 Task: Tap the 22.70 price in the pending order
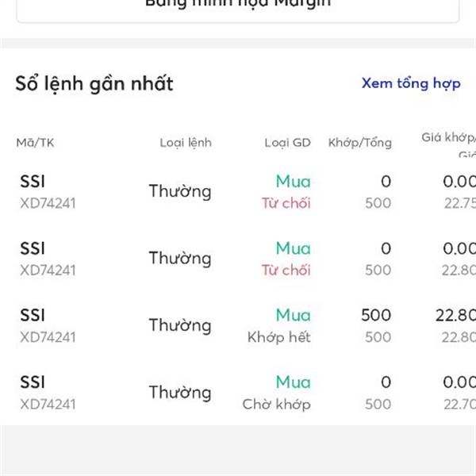point(459,405)
